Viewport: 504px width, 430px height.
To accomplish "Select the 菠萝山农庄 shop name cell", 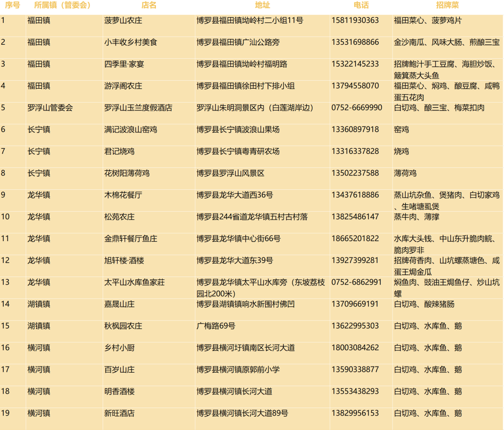I will [123, 21].
